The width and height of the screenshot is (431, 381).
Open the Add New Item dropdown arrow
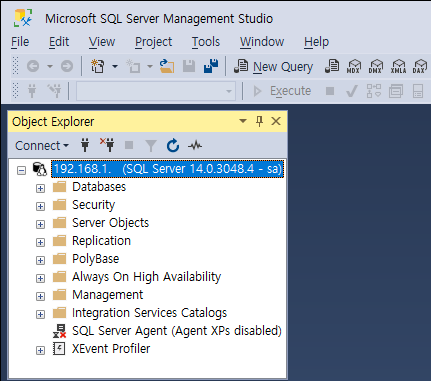click(150, 66)
